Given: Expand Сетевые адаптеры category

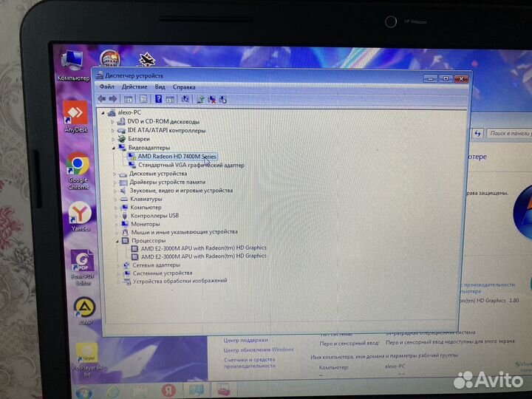Looking at the screenshot, I should click(x=118, y=265).
